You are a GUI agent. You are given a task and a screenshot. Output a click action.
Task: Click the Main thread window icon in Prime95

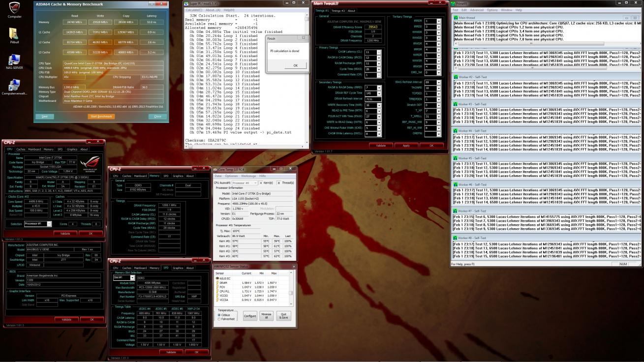(x=455, y=17)
